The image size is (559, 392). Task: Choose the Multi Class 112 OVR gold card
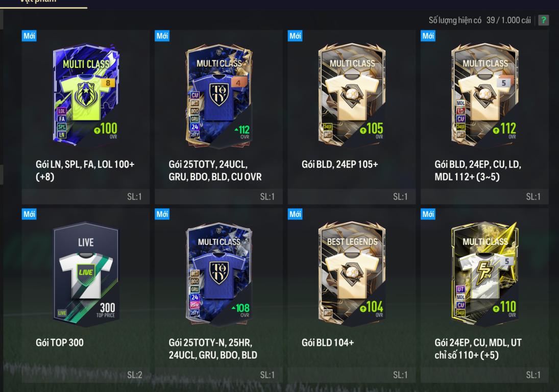click(485, 95)
